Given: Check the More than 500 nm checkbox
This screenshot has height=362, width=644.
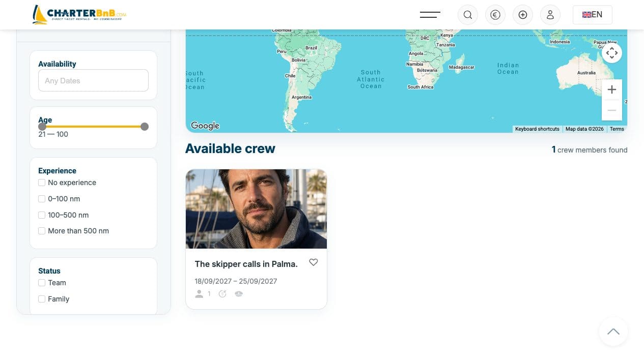Looking at the screenshot, I should click(x=42, y=231).
